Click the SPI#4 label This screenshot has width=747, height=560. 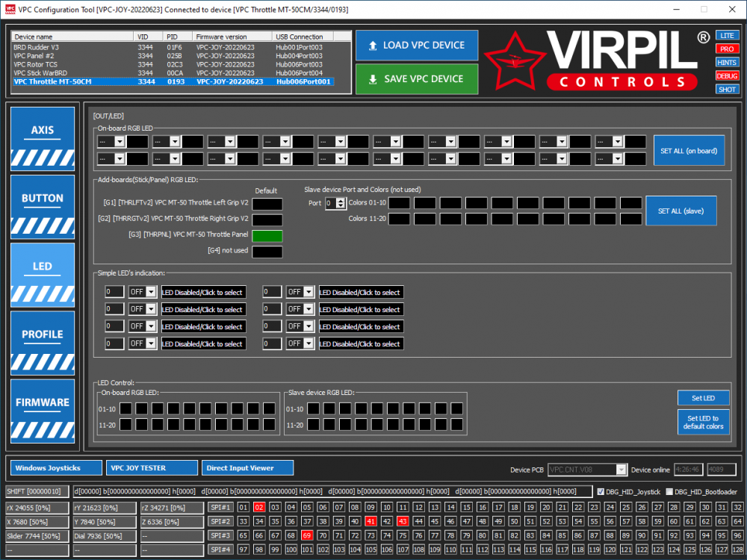220,550
